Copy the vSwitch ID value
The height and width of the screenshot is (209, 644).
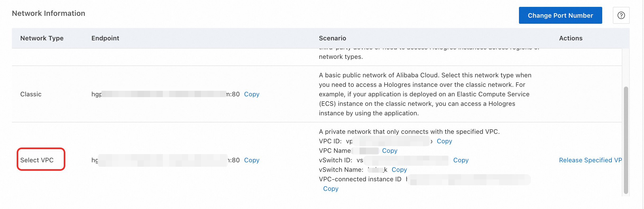[x=461, y=160]
